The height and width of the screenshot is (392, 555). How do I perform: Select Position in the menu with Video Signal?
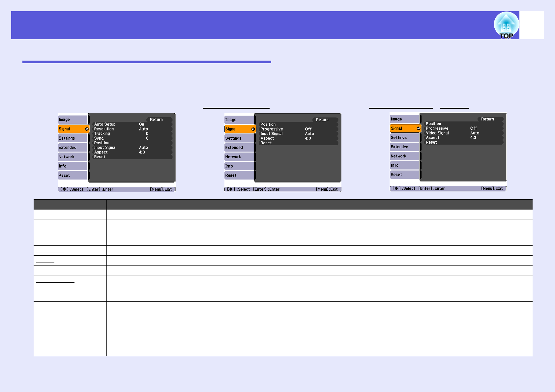pyautogui.click(x=464, y=124)
